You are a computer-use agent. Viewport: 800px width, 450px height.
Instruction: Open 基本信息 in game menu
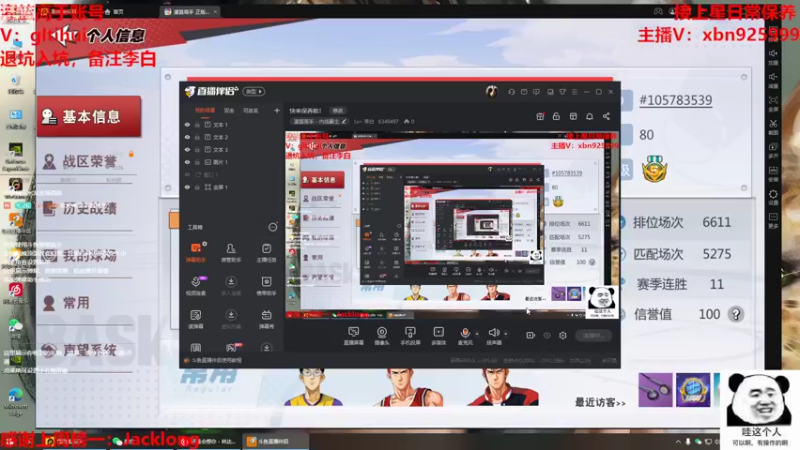coord(89,117)
